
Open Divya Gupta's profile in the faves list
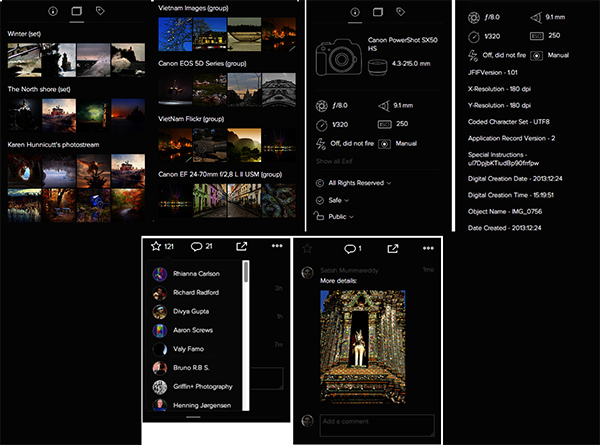[191, 311]
